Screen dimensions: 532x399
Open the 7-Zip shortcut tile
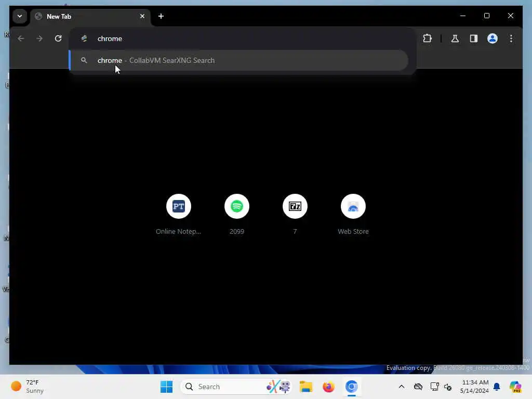pos(295,206)
